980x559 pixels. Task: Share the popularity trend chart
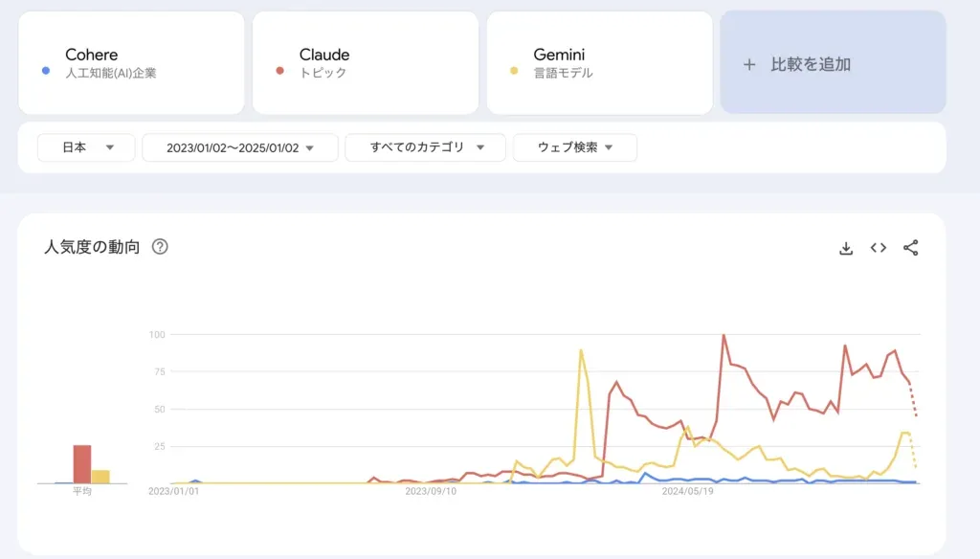tap(910, 248)
